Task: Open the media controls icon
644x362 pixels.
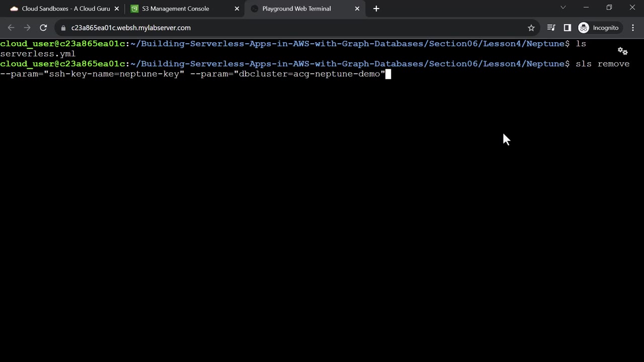Action: tap(551, 28)
